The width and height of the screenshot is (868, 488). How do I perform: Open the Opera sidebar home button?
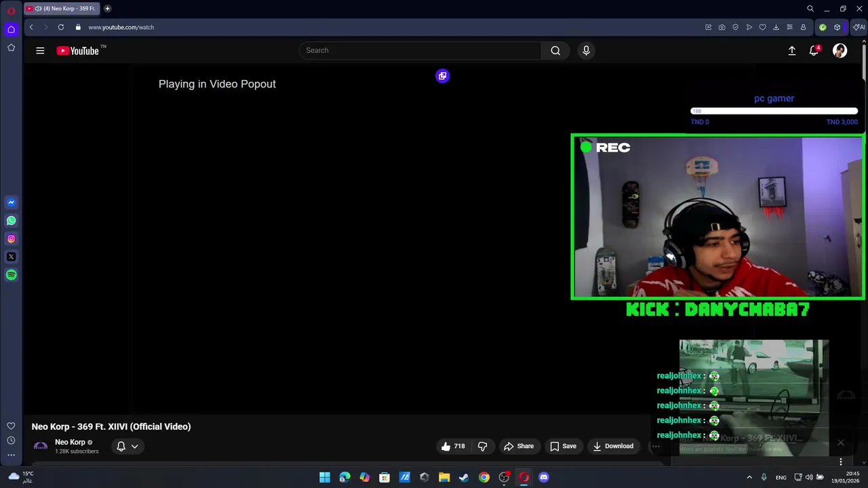[11, 29]
